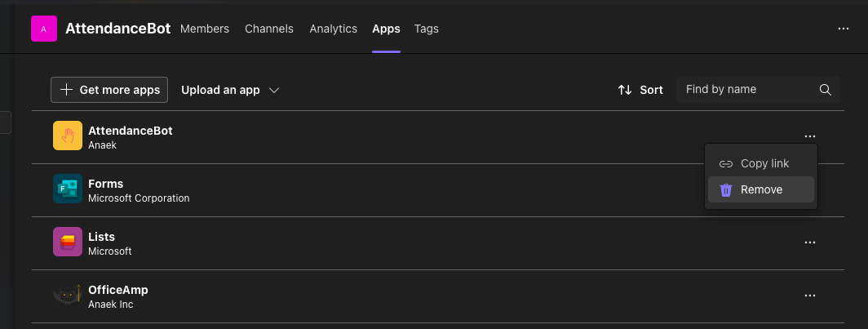The width and height of the screenshot is (868, 329).
Task: Choose Copy link from the context menu
Action: (760, 164)
